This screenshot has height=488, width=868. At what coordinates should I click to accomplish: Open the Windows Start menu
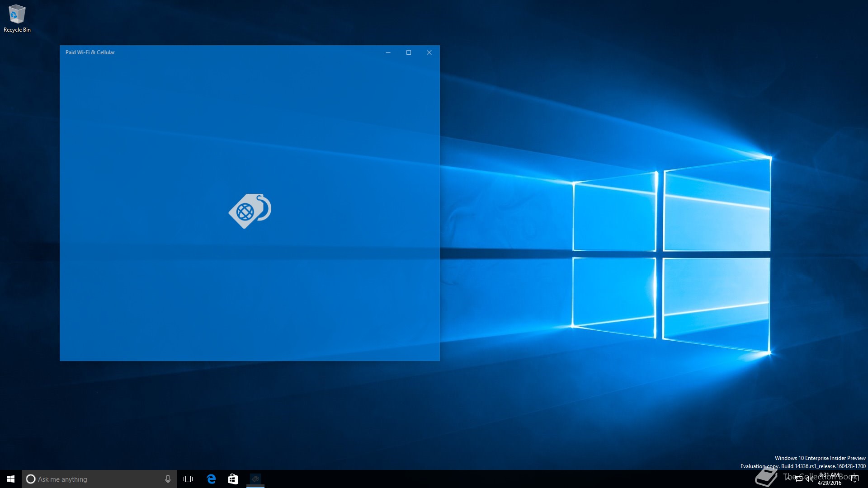click(x=11, y=479)
